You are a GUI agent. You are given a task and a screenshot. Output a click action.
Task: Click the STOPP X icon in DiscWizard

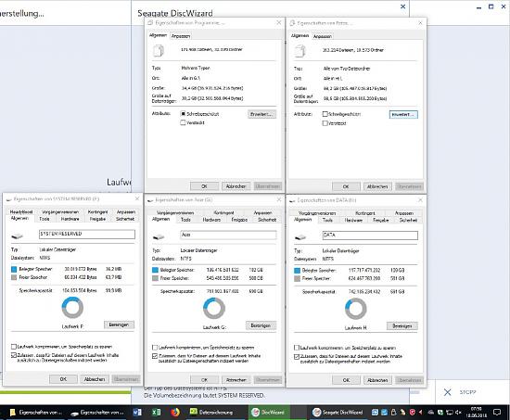(448, 392)
